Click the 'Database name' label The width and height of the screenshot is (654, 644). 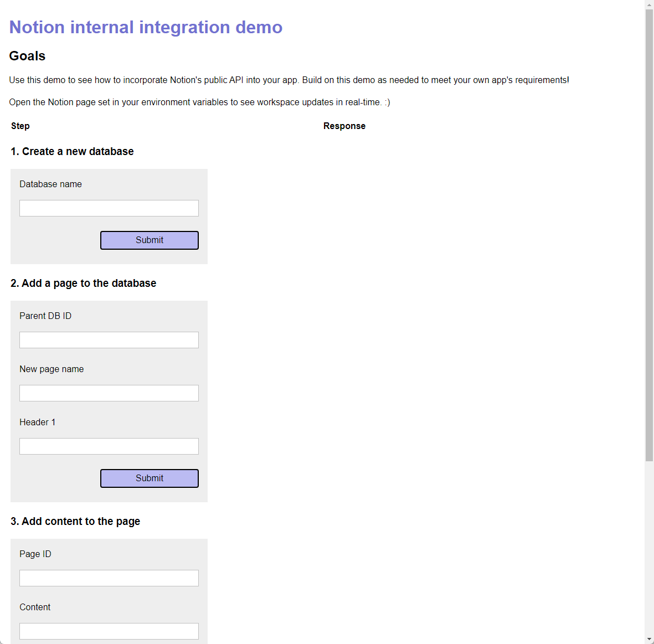[50, 184]
